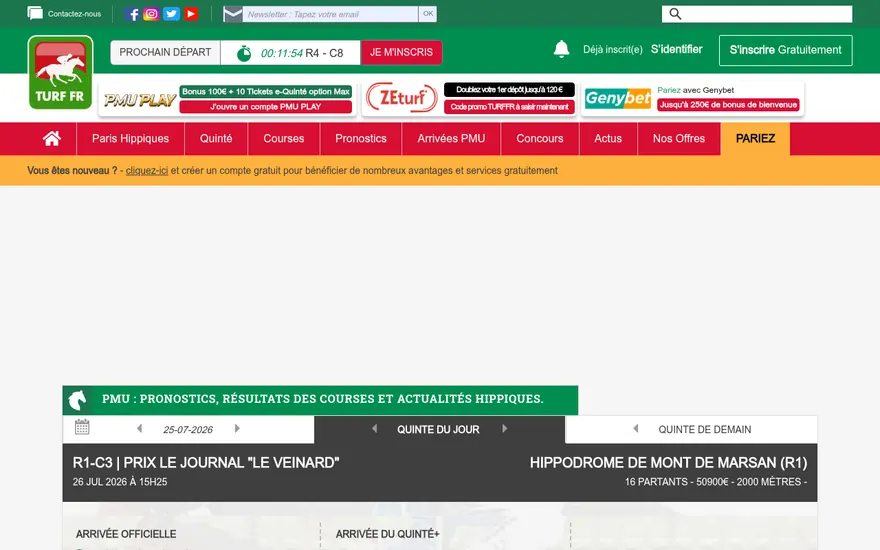880x550 pixels.
Task: Click Code promo TURFFR button
Action: pyautogui.click(x=510, y=107)
